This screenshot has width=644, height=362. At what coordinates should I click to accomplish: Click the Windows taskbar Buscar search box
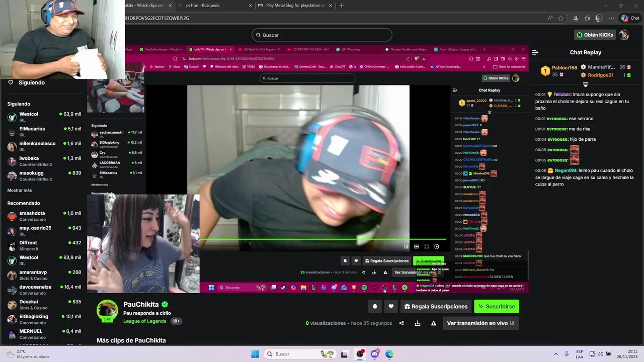[301, 354]
